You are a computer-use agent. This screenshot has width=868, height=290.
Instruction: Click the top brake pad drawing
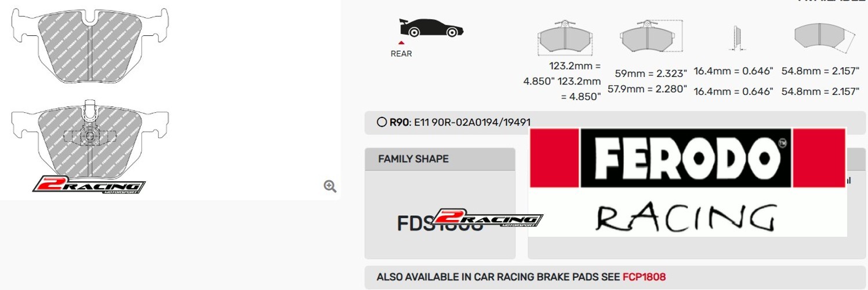[x=90, y=44]
